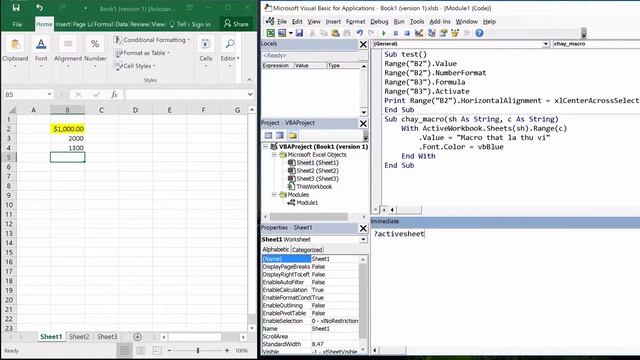
Task: Close the Project - VBAProject panel
Action: tap(363, 123)
